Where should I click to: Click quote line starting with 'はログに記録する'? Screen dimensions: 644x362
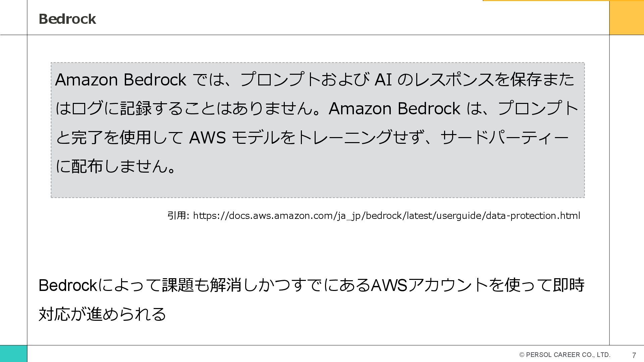317,109
